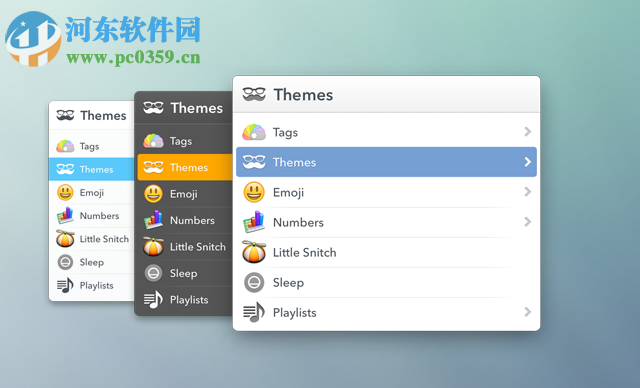Viewport: 640px width, 388px height.
Task: Select Little Snitch label in the dark panel
Action: pyautogui.click(x=198, y=247)
